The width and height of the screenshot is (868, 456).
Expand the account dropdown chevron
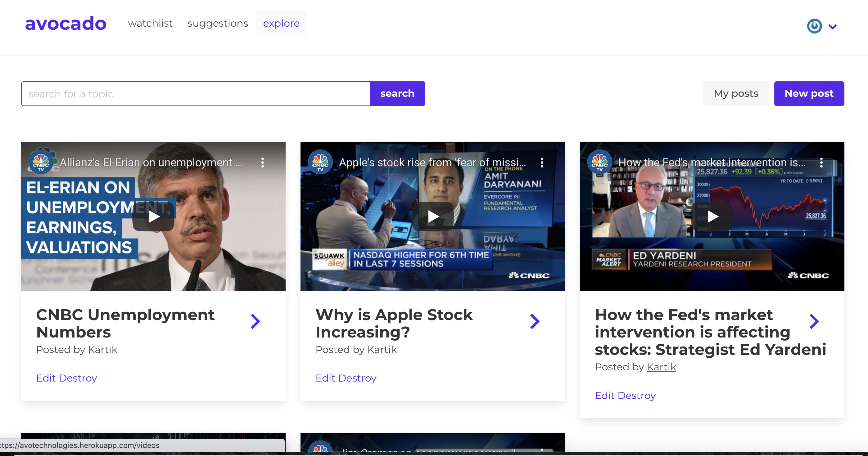point(833,27)
